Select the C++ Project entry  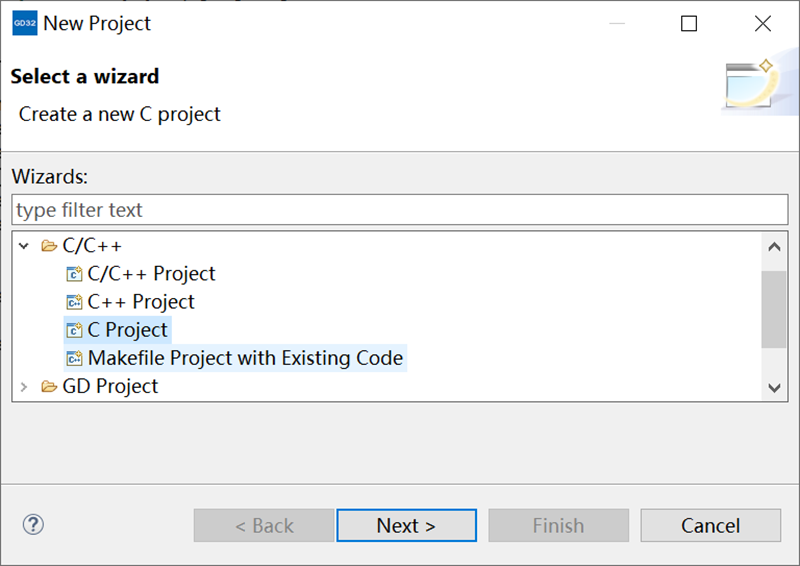click(141, 302)
